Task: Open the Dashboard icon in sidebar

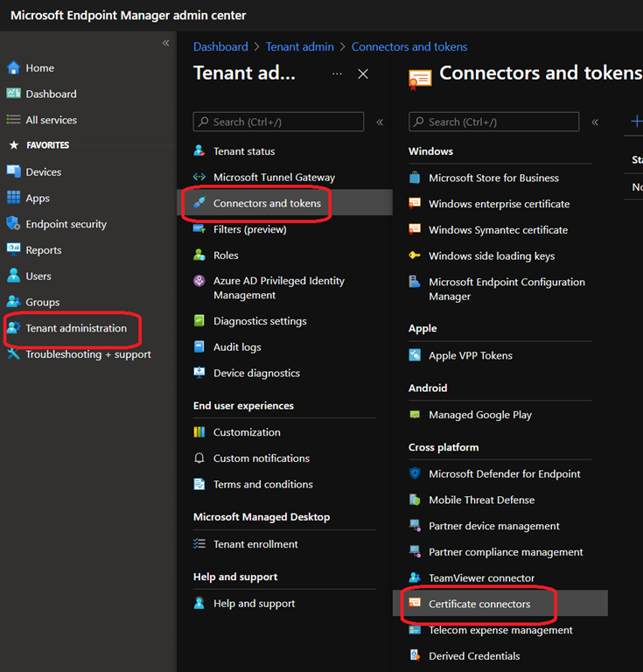Action: tap(13, 94)
